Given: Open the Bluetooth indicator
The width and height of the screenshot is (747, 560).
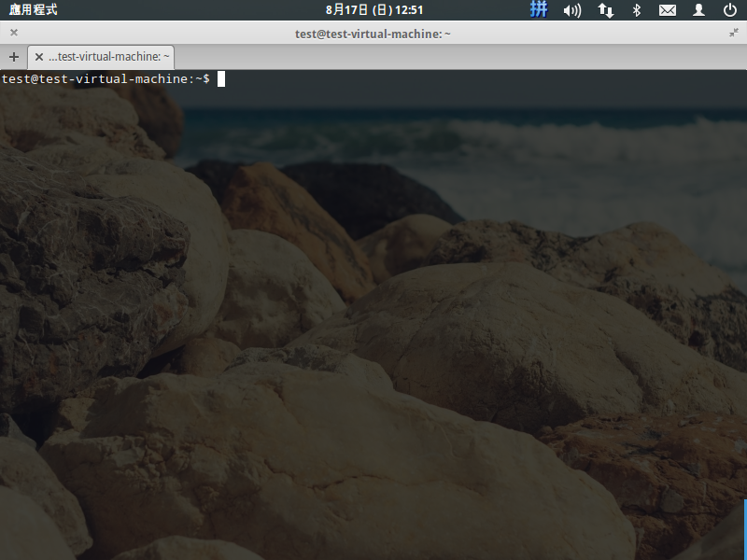Looking at the screenshot, I should pos(637,10).
